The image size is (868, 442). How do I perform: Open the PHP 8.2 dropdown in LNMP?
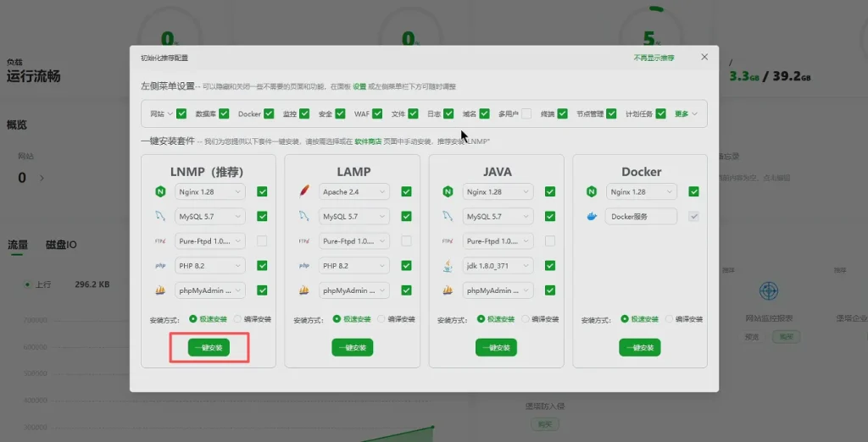tap(210, 266)
